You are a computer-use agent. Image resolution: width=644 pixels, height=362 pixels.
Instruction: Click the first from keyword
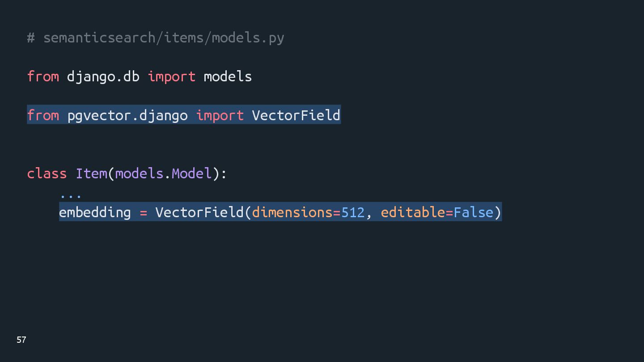pos(43,76)
